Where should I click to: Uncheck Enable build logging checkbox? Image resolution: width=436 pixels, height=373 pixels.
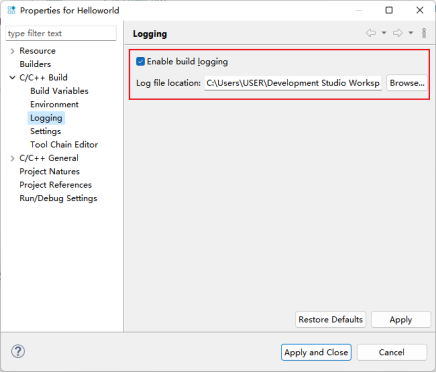[140, 61]
